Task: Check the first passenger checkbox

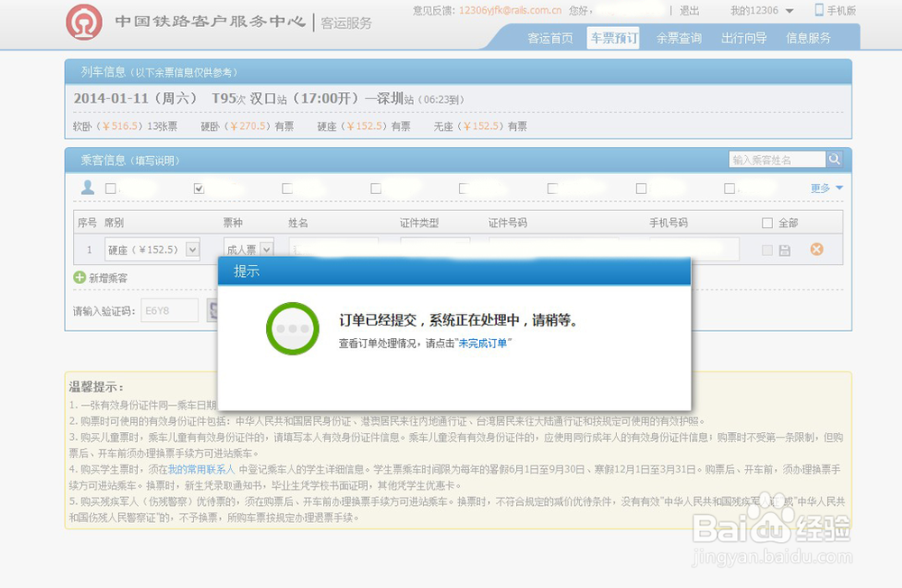Action: [x=112, y=188]
